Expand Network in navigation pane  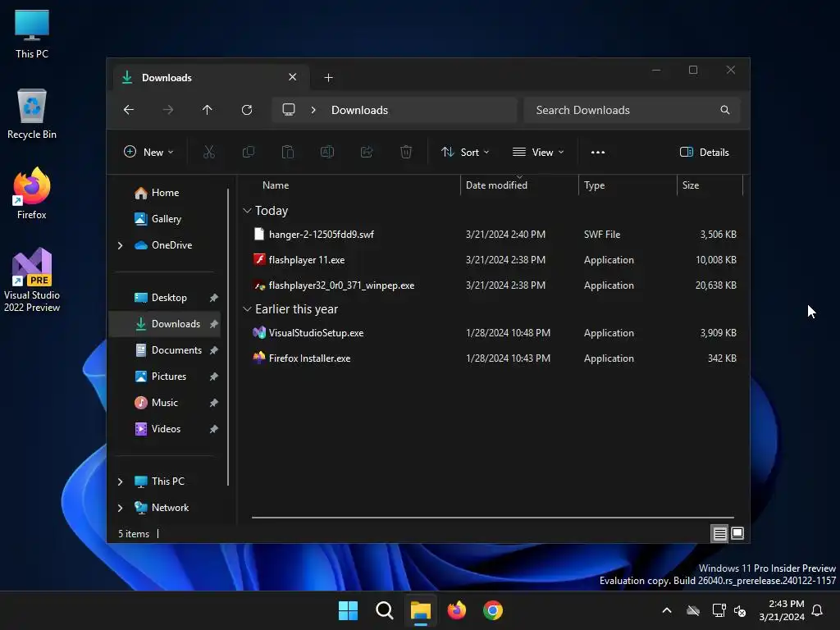tap(120, 508)
